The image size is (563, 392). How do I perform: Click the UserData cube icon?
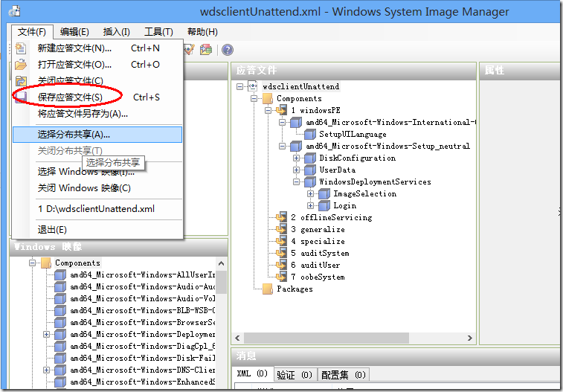point(310,170)
